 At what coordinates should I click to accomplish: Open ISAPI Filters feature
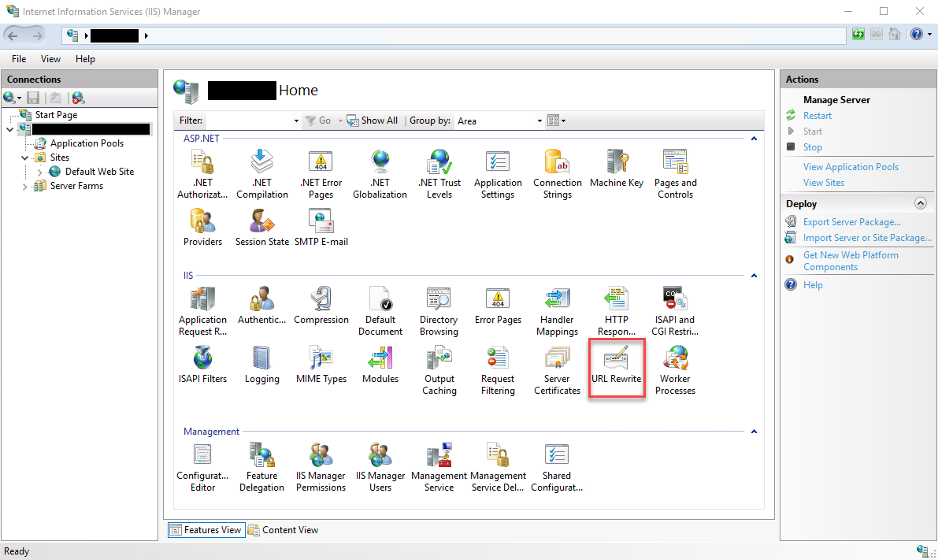(x=202, y=365)
